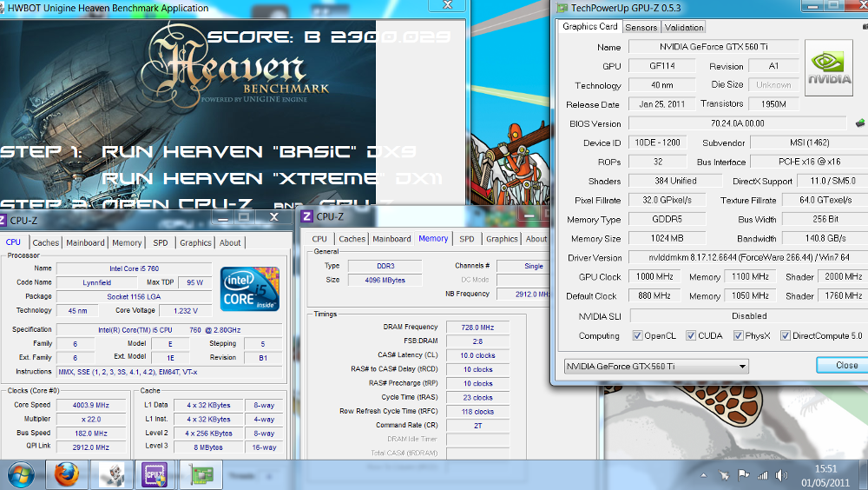Minimize the GPU-Z window
This screenshot has width=868, height=490.
(812, 6)
